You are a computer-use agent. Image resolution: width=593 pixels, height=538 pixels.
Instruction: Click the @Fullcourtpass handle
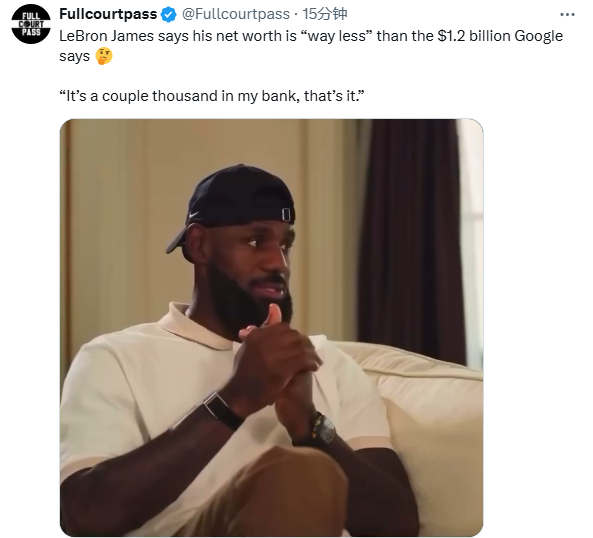pyautogui.click(x=236, y=14)
